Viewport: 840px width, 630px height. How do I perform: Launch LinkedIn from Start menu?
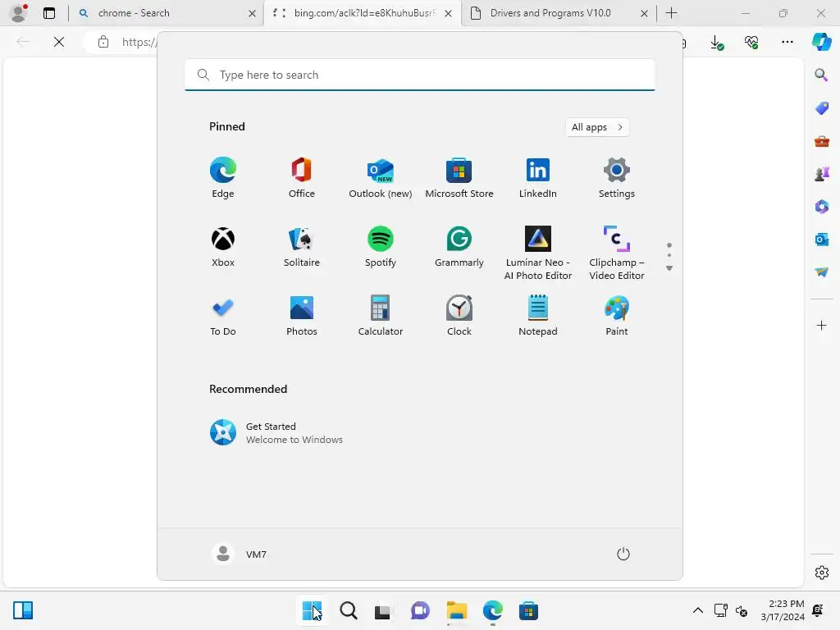pyautogui.click(x=538, y=178)
